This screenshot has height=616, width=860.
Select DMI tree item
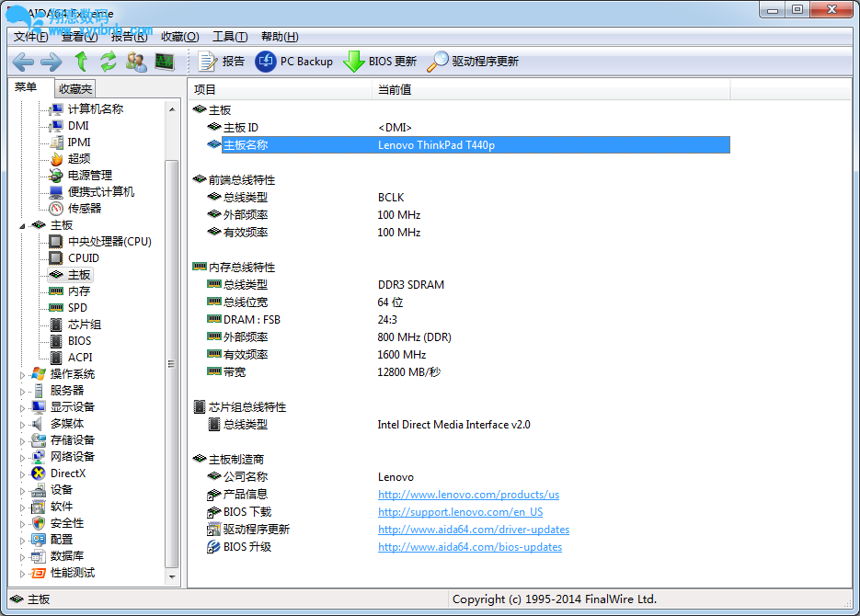pyautogui.click(x=78, y=126)
